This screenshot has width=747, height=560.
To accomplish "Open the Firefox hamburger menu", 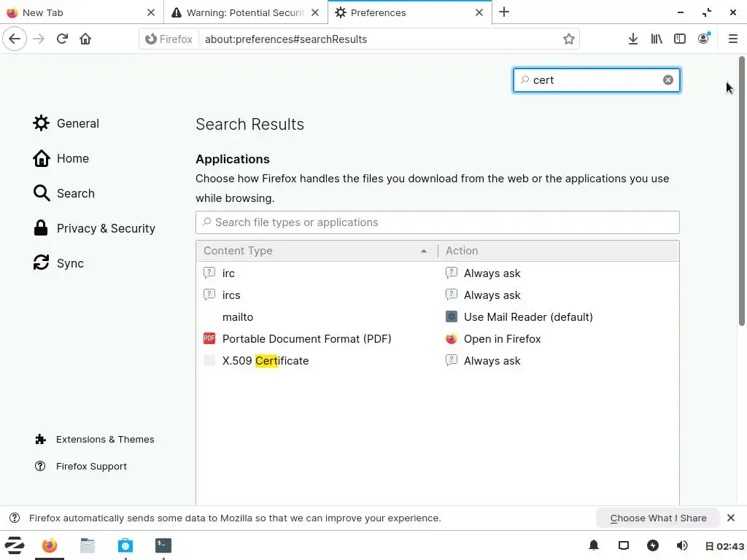I will click(732, 39).
